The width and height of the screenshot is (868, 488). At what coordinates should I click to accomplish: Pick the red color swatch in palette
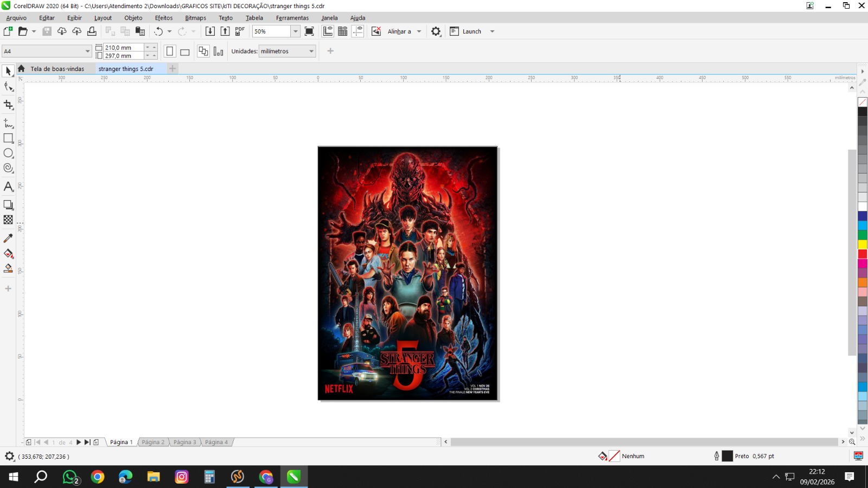coord(862,254)
